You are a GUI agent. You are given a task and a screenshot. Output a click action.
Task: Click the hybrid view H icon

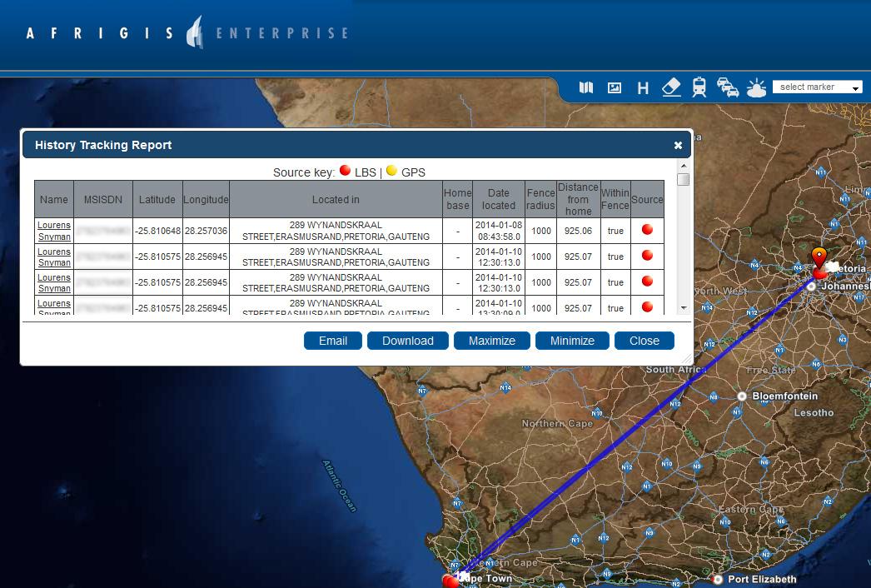pyautogui.click(x=643, y=87)
